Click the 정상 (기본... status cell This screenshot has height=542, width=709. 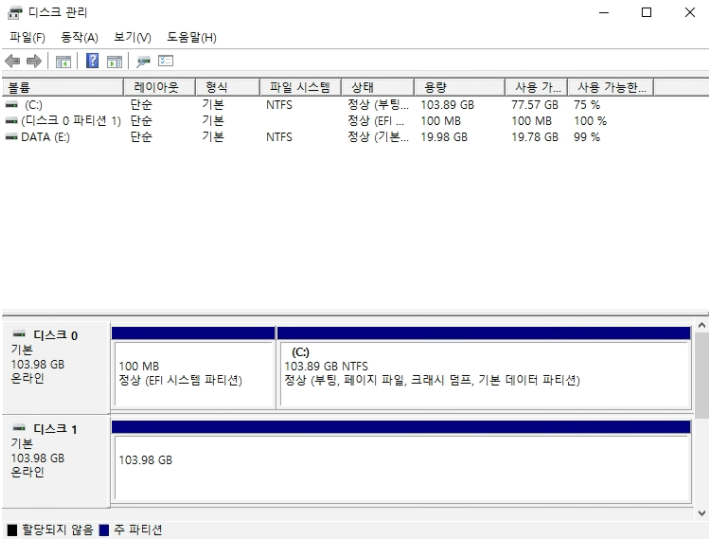coord(378,137)
